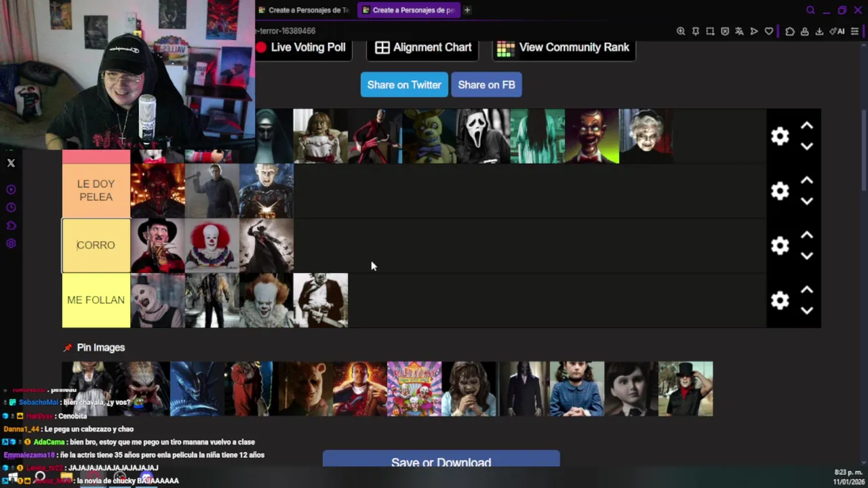Open the translate page icon
The height and width of the screenshot is (488, 868).
click(739, 31)
